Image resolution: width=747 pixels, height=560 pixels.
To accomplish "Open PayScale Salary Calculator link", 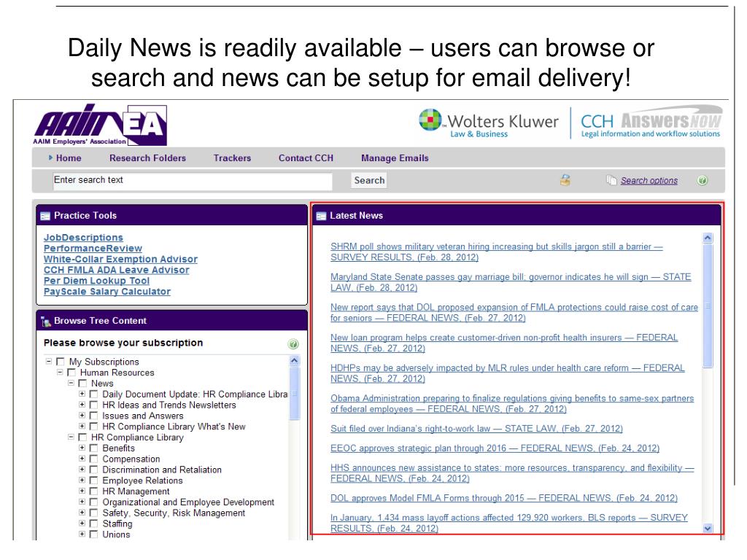I will pyautogui.click(x=107, y=292).
